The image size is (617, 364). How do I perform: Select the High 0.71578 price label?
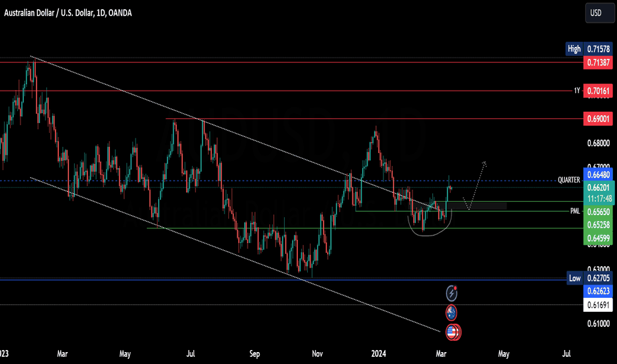(x=589, y=49)
